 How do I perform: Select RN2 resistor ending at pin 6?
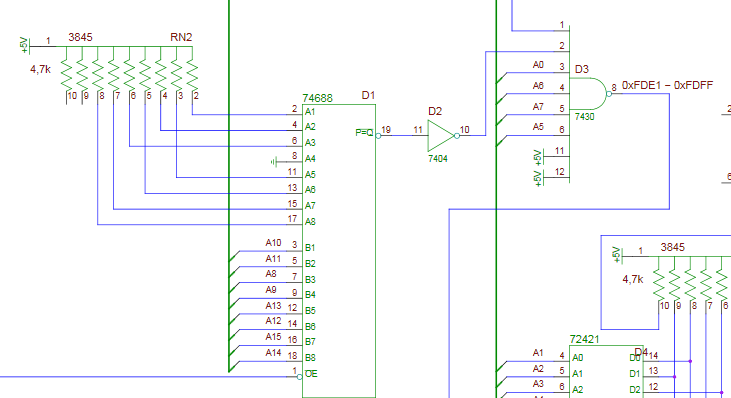[x=129, y=75]
